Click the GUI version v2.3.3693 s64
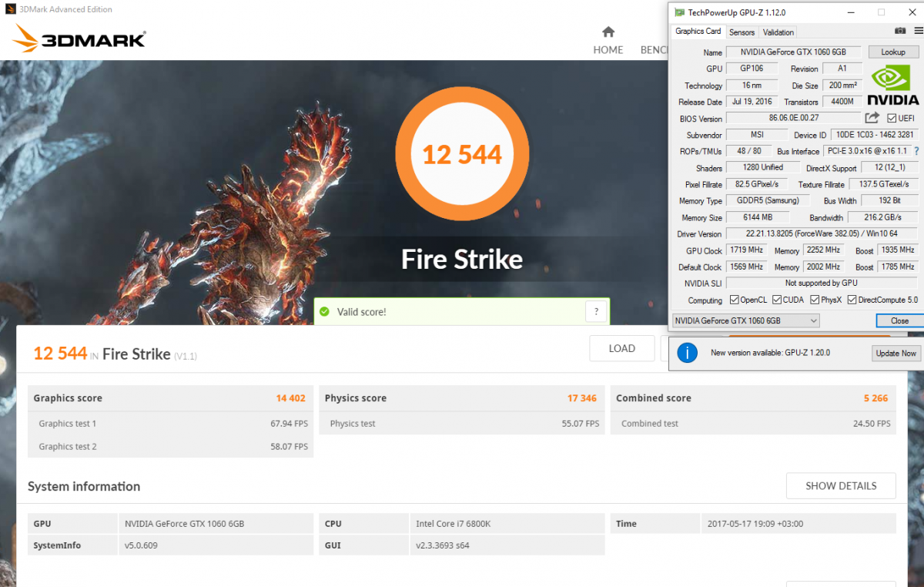The width and height of the screenshot is (924, 587). click(x=443, y=545)
